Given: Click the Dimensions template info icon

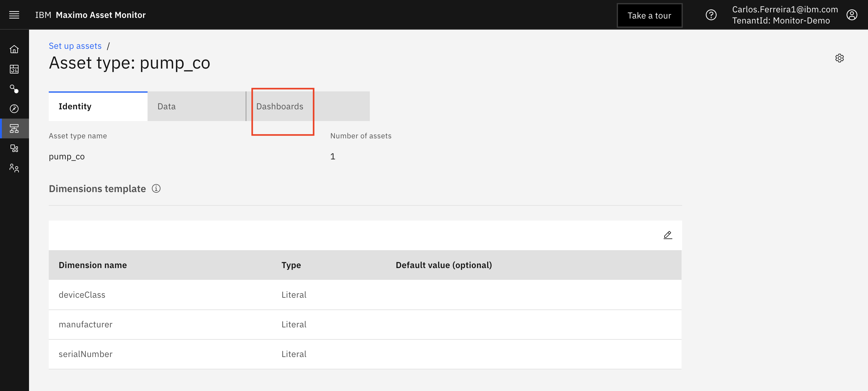Looking at the screenshot, I should tap(156, 188).
